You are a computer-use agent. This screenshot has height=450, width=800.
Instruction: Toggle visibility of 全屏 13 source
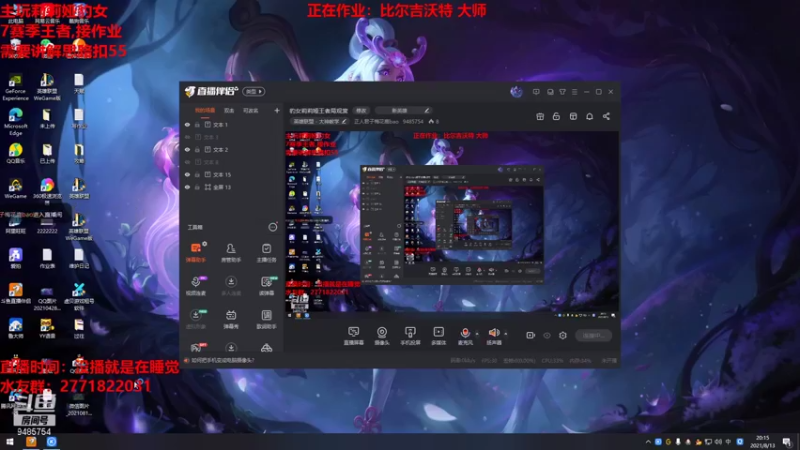187,187
